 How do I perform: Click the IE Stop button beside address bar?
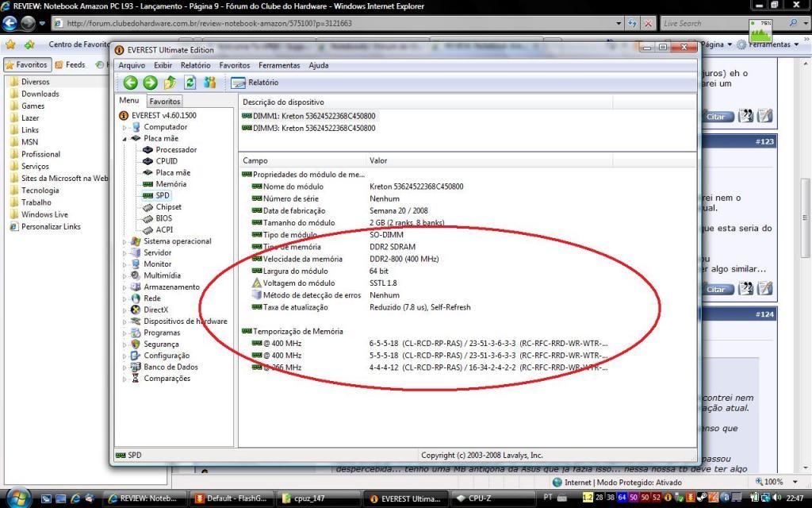click(x=648, y=23)
